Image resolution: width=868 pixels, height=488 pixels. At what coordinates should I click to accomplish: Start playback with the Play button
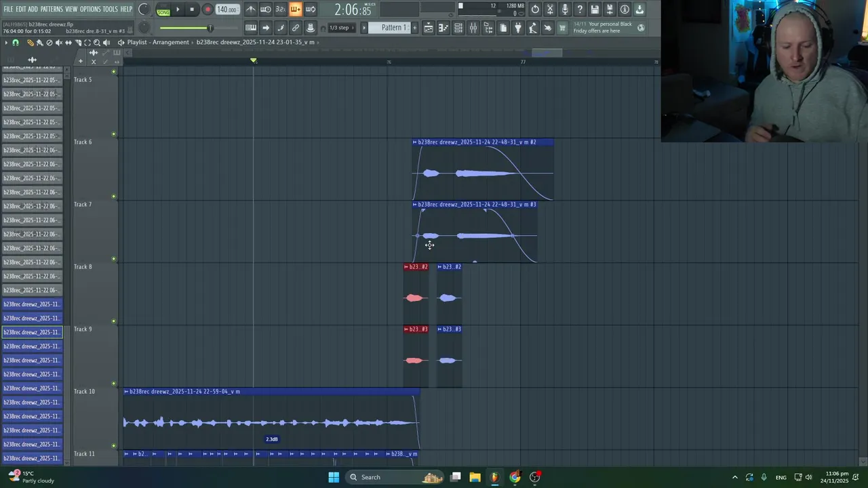(178, 9)
